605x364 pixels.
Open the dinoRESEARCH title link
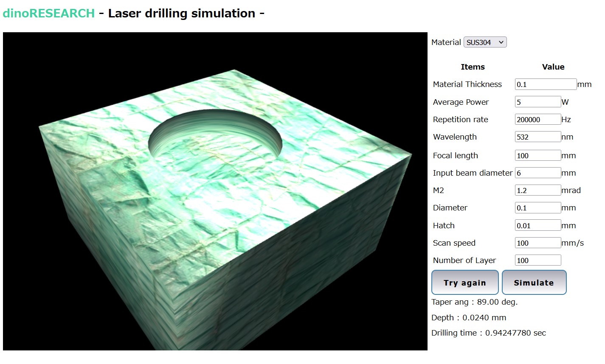coord(48,13)
